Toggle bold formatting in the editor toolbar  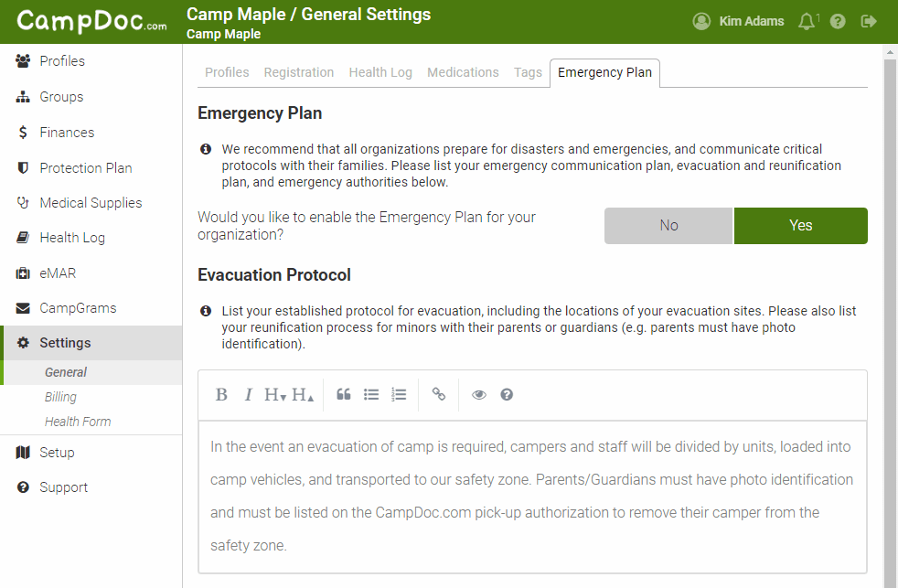(221, 394)
